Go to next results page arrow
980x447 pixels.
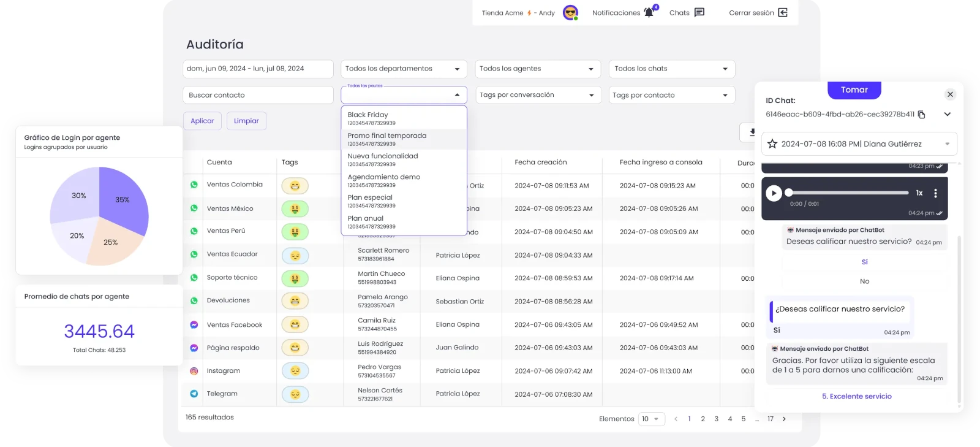784,419
